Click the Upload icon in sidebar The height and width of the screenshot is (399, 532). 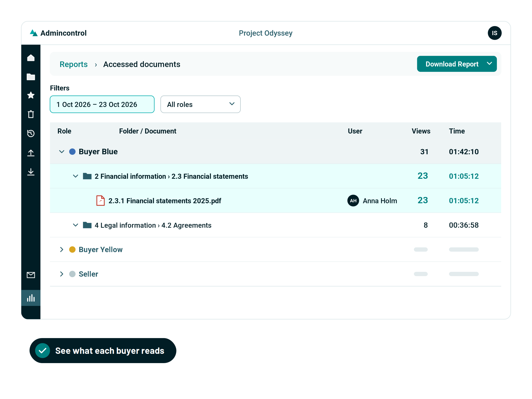pos(31,153)
